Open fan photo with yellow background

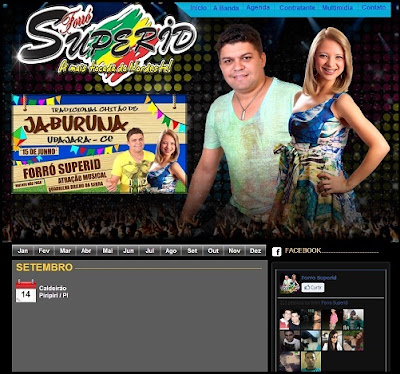point(311,362)
